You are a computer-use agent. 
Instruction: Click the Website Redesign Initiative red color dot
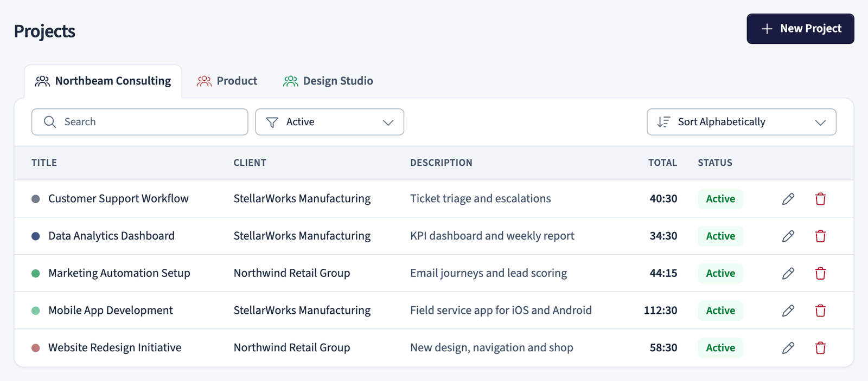point(36,347)
